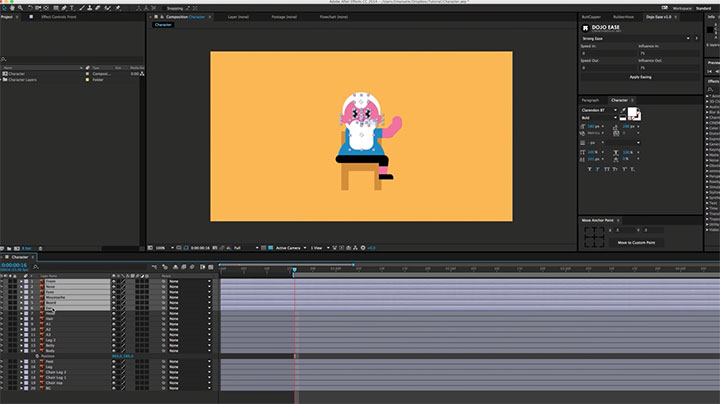Open Parent dropdown for Hair layer
Screen dimensions: 720x404
pyautogui.click(x=190, y=319)
